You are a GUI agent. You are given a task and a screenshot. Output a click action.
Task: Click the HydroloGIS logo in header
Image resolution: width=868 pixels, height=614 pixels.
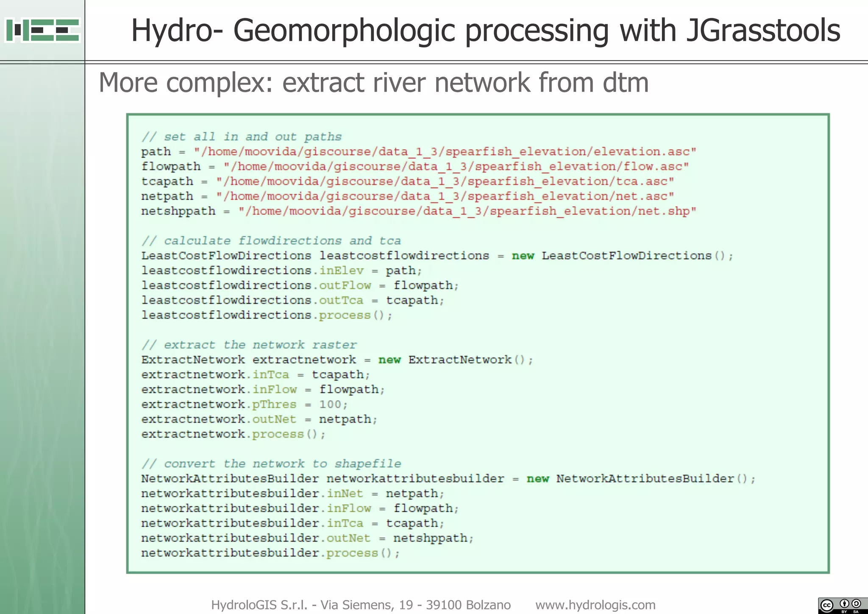click(x=42, y=30)
